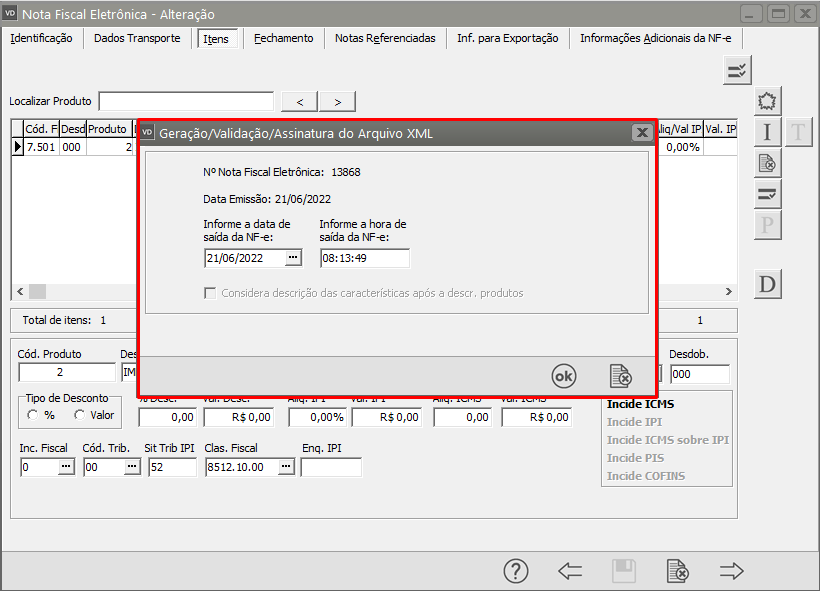Click the bottom cancel document icon
The width and height of the screenshot is (820, 591).
tap(677, 571)
